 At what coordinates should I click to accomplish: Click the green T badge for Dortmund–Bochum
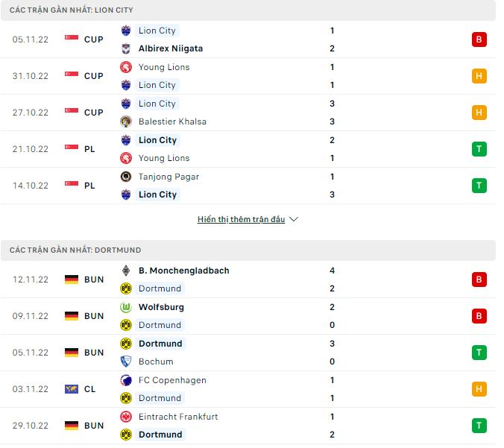pos(479,353)
